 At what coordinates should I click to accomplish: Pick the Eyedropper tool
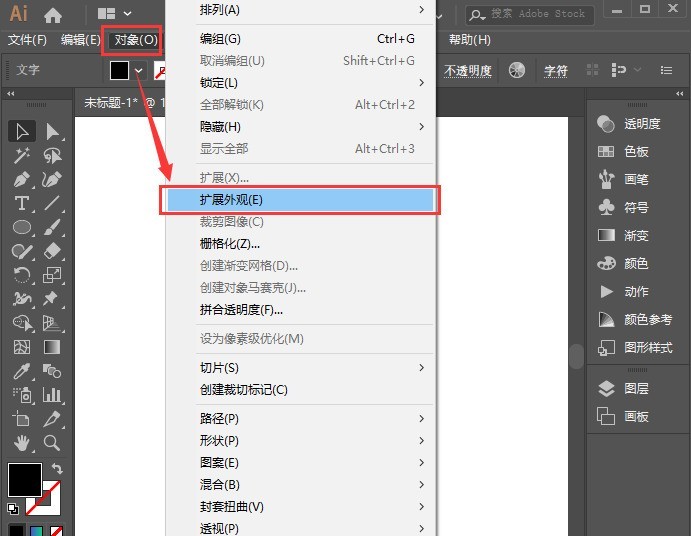pos(21,371)
